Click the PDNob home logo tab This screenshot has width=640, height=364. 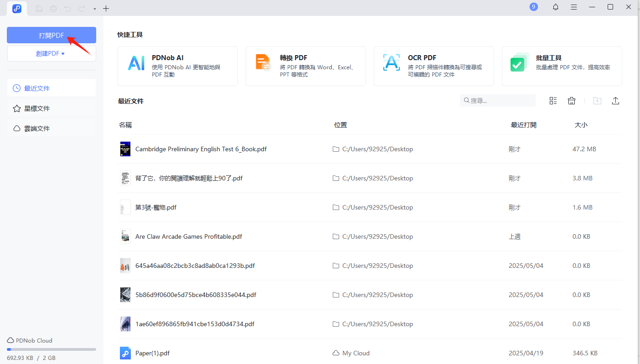[x=17, y=8]
